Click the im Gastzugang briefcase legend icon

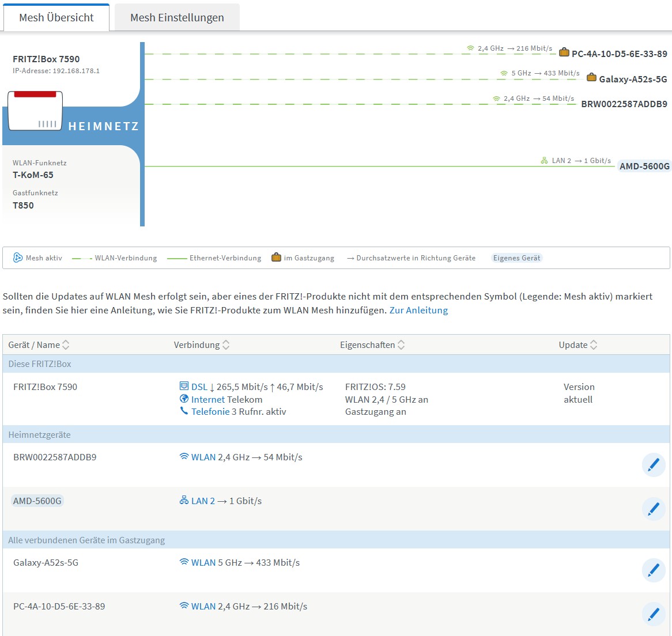(277, 258)
